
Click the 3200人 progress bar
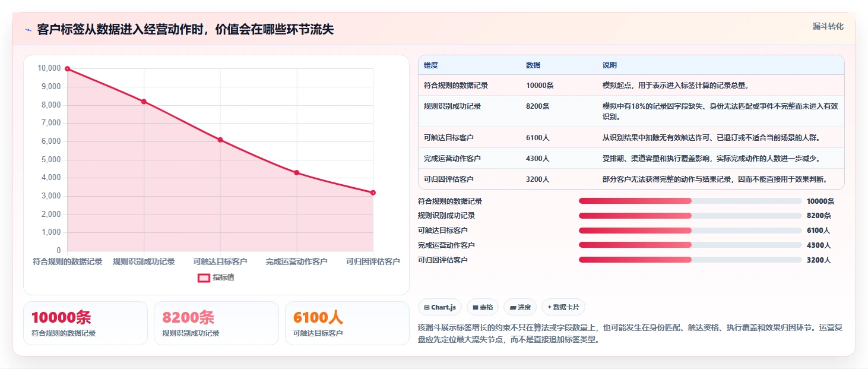[690, 260]
